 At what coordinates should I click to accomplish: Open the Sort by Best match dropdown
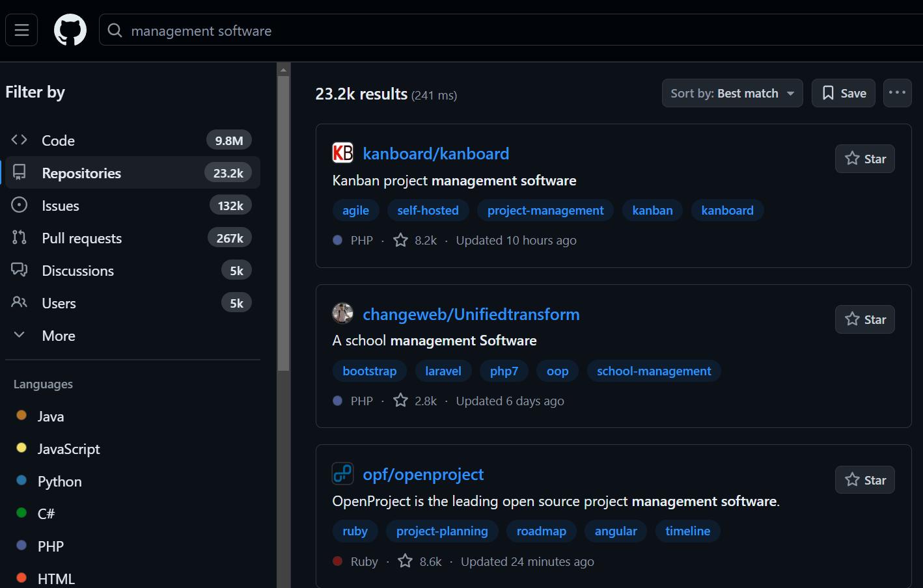[x=732, y=93]
